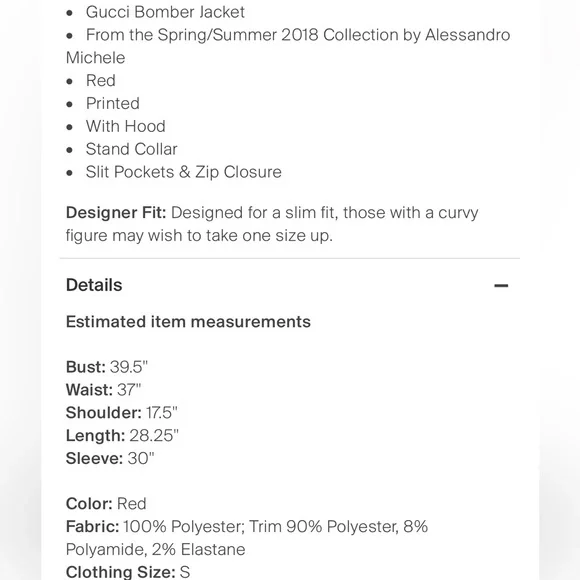Click the Red bullet item
Screen dimensions: 580x580
click(101, 81)
